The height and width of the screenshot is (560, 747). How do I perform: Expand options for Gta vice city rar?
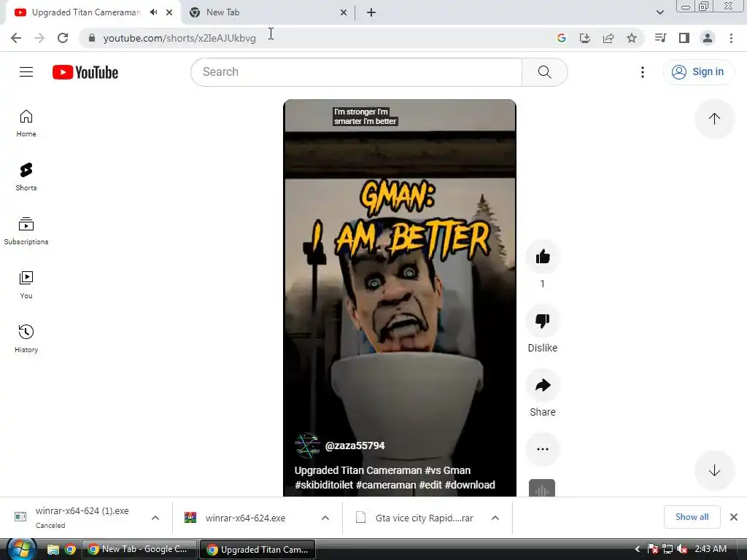[x=495, y=518]
